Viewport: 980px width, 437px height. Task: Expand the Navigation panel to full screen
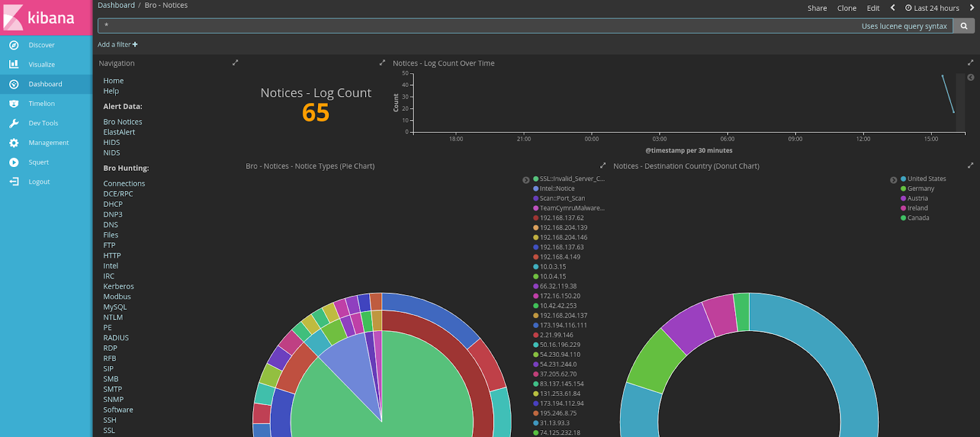point(235,62)
